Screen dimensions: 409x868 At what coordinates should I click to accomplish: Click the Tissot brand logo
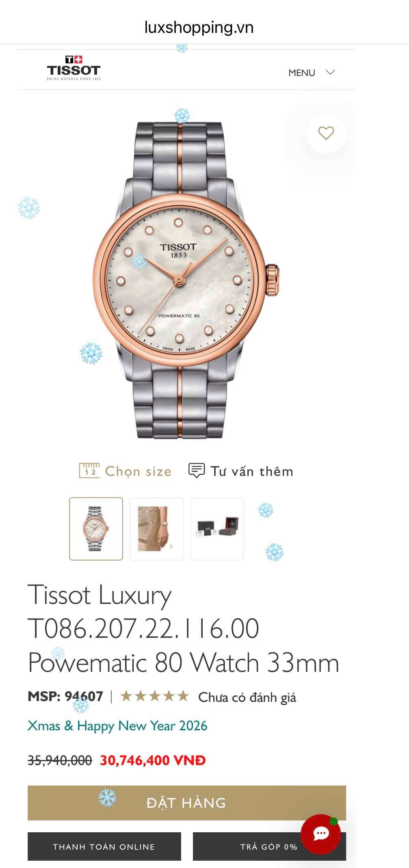point(74,68)
